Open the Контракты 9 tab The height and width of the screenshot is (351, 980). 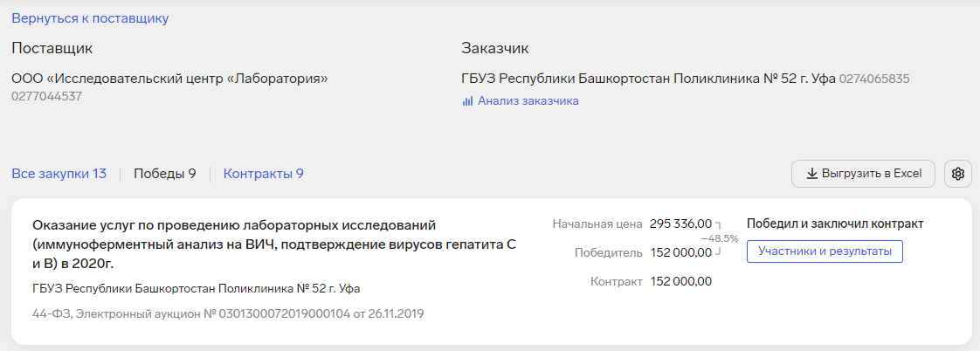point(264,174)
